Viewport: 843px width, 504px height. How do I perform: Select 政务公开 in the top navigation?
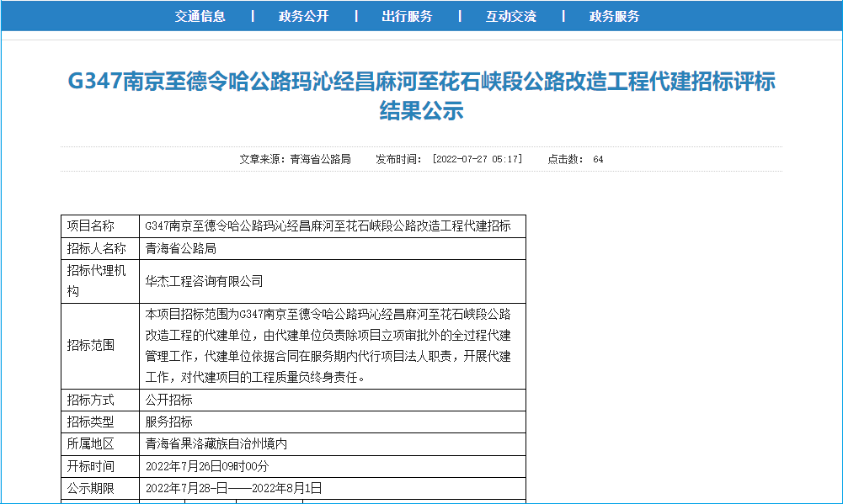(x=303, y=16)
